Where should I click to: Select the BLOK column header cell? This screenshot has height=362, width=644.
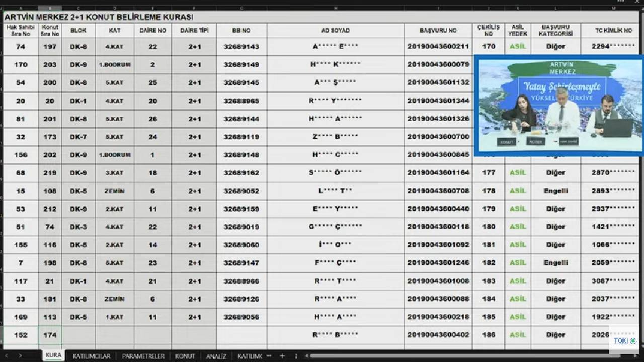pos(78,30)
